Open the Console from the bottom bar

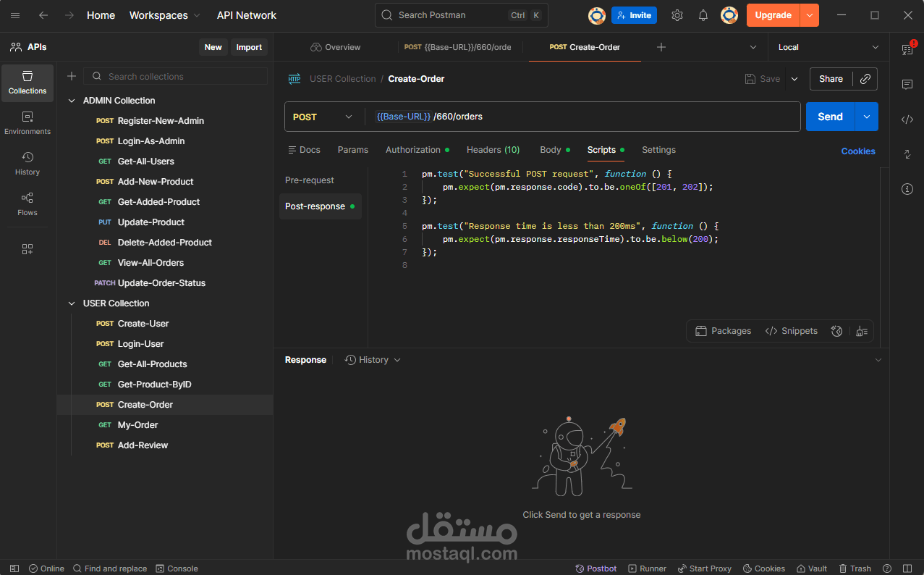[x=177, y=568]
